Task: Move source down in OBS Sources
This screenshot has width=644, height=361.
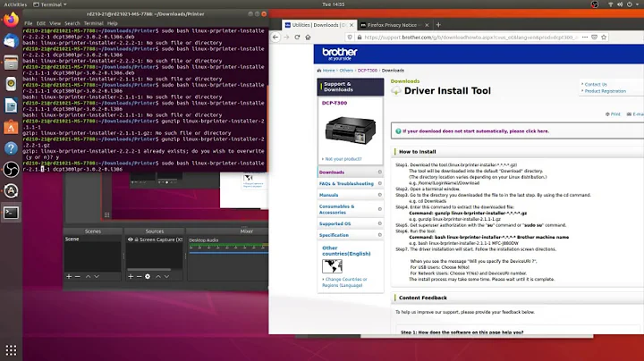Action: click(166, 276)
